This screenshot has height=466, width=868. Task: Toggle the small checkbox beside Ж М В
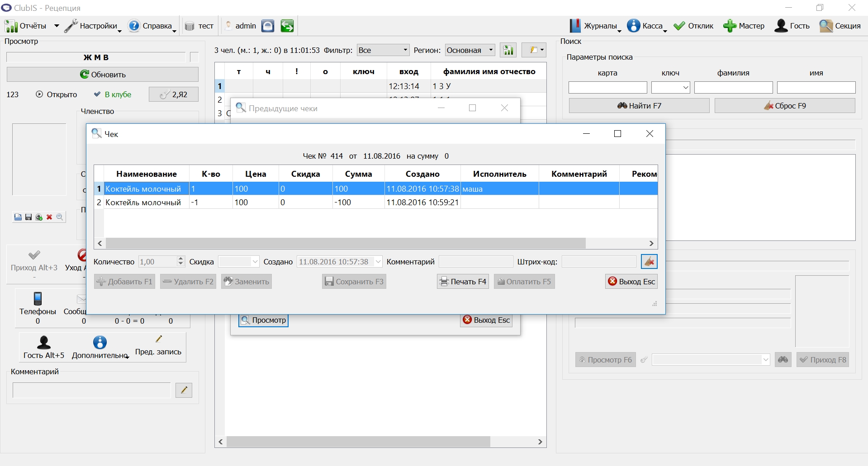click(x=194, y=57)
